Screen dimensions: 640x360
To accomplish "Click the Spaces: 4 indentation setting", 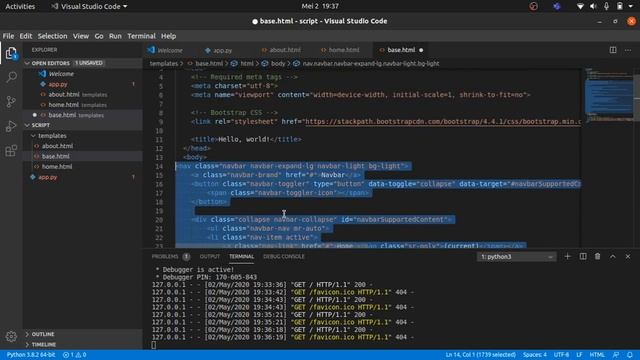I will point(535,355).
